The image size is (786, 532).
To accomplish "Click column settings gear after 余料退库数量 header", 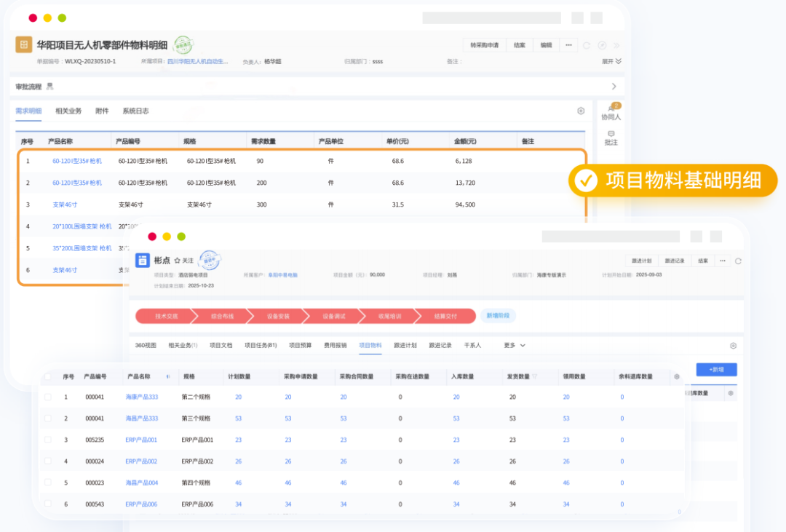I will [677, 376].
